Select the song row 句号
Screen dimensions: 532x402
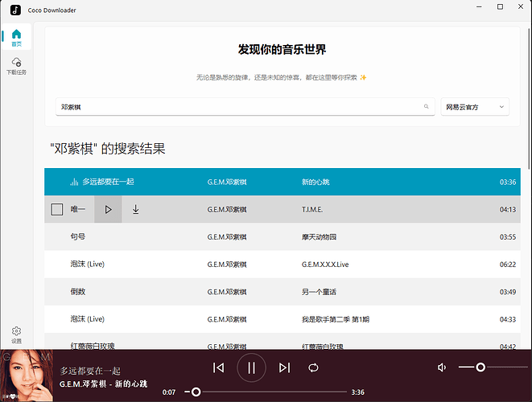[282, 237]
